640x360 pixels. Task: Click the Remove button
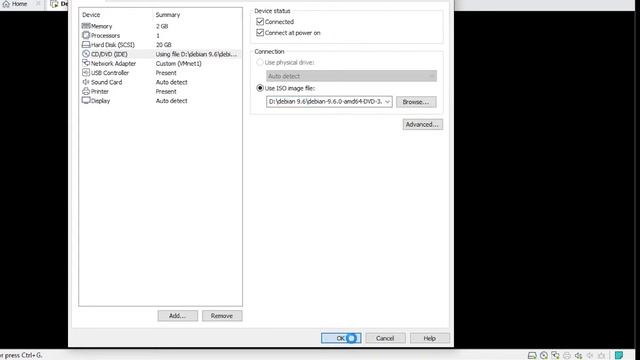coord(222,316)
